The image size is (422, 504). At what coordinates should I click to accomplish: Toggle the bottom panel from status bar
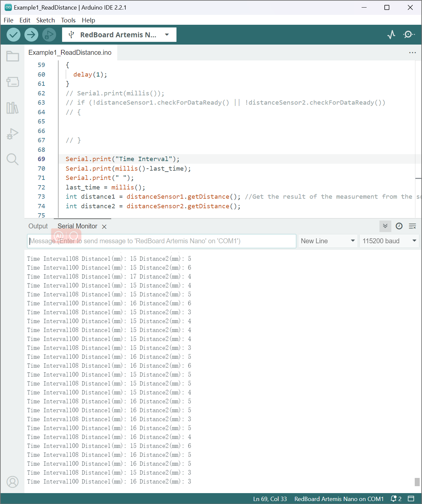pyautogui.click(x=411, y=498)
